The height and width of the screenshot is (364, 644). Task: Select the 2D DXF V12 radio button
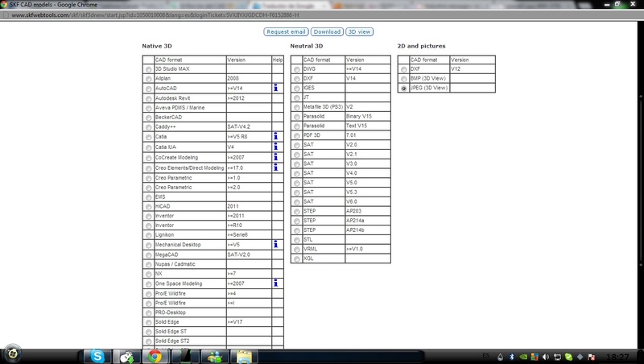[x=404, y=69]
